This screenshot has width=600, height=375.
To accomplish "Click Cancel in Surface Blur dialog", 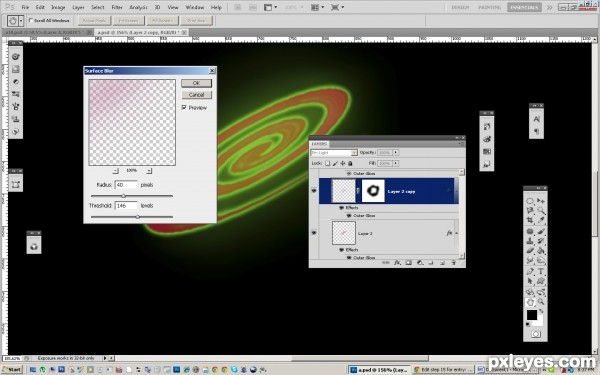I will point(196,95).
